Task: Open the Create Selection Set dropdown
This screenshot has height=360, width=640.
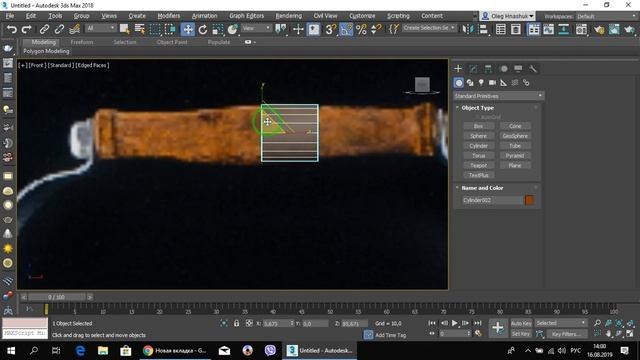Action: click(x=429, y=28)
